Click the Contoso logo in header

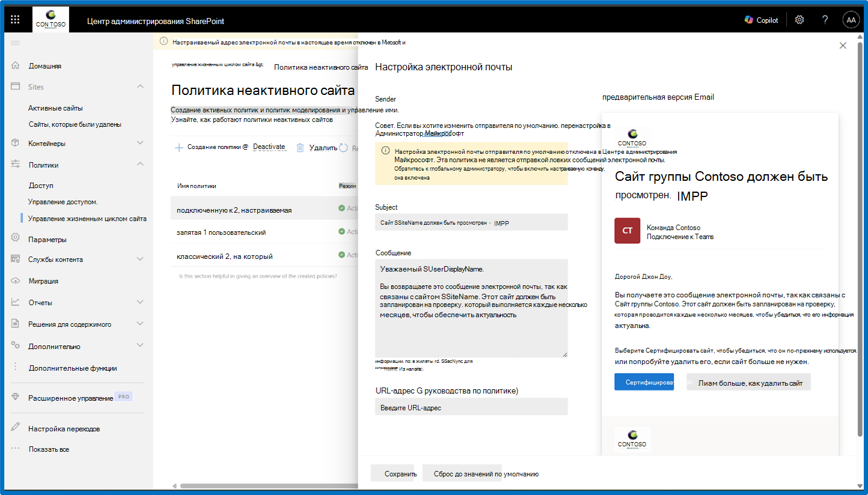(51, 20)
